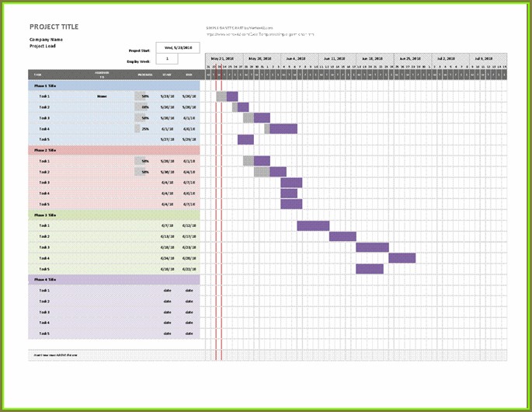
Task: Select Phase 1 Task 3 end date 6/1/18
Action: coord(190,118)
